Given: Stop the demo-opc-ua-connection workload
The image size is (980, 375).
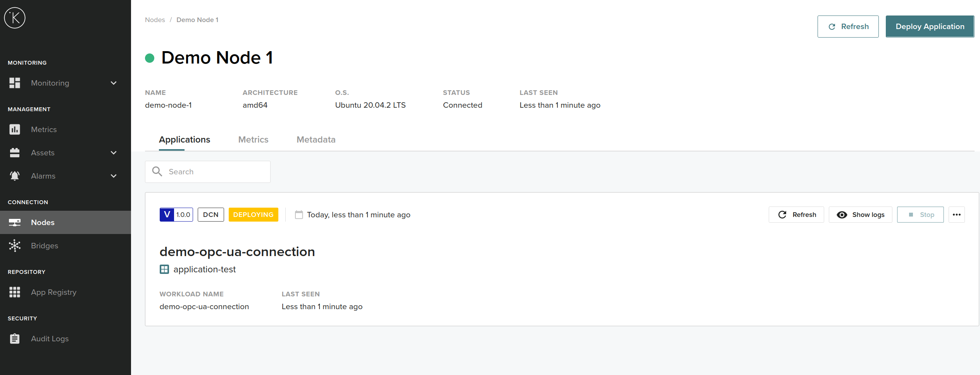Looking at the screenshot, I should pyautogui.click(x=920, y=215).
